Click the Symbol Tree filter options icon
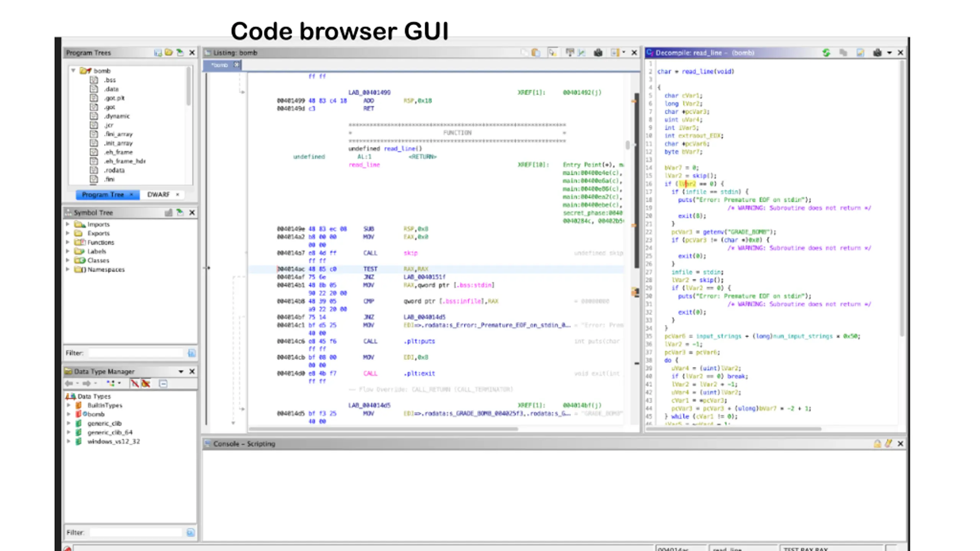 tap(192, 353)
